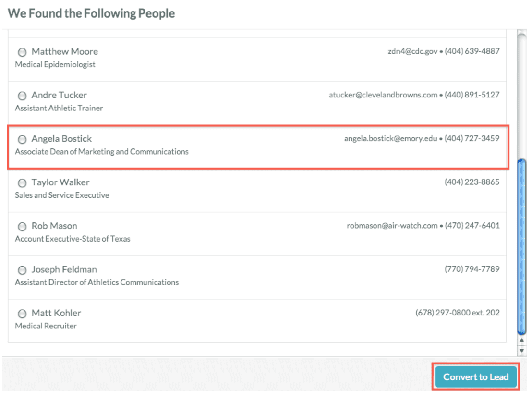Select the Matthew Moore radio button
532x400 pixels.
tap(22, 52)
